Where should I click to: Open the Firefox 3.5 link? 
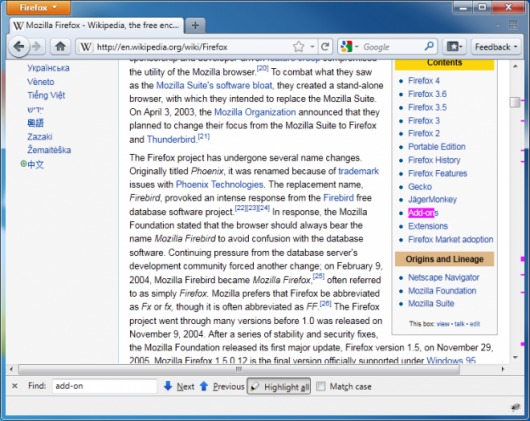427,107
